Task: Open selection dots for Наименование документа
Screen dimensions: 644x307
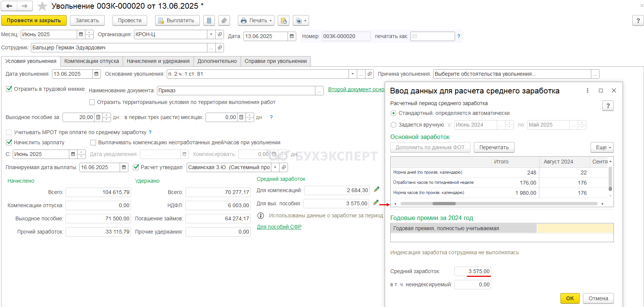Action: click(319, 90)
